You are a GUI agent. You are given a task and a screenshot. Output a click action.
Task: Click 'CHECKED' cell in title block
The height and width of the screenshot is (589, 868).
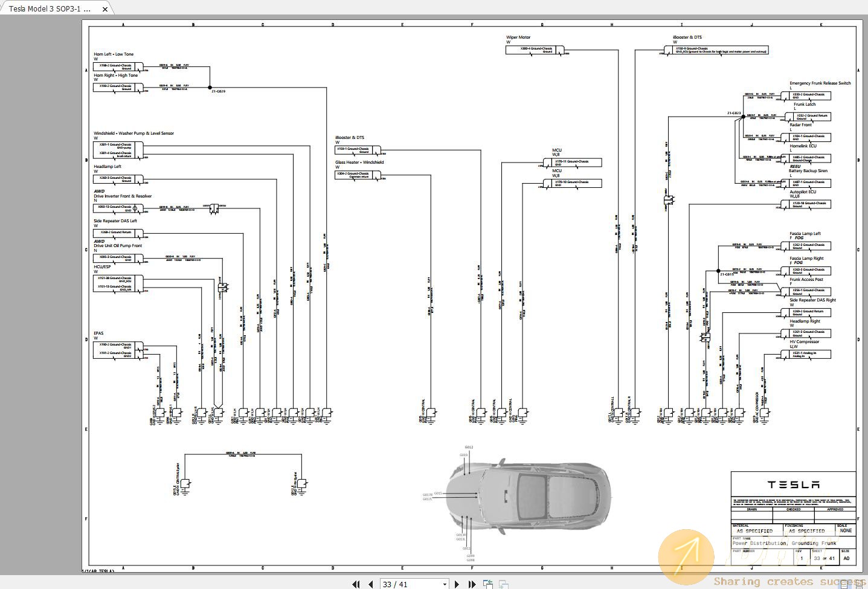click(x=793, y=510)
